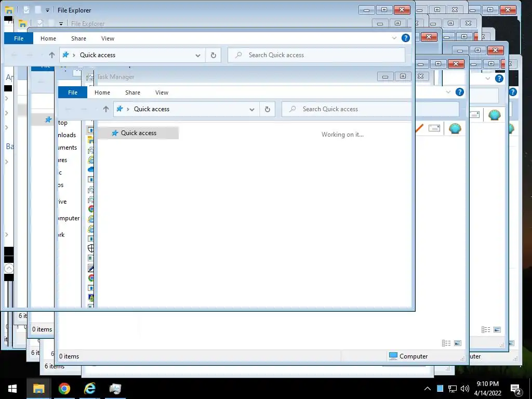The height and width of the screenshot is (399, 532).
Task: Click the '6 items' status text
Action: pyautogui.click(x=54, y=366)
